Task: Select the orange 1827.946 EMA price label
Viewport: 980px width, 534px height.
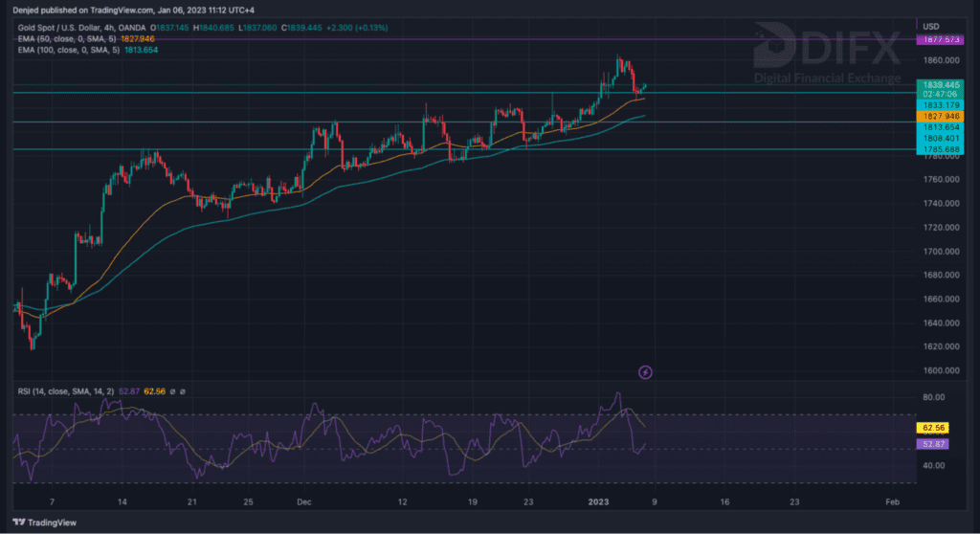Action: 938,116
